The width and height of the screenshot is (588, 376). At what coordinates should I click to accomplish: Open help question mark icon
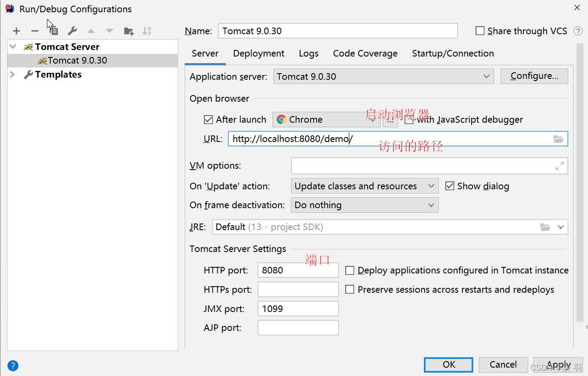coord(13,365)
